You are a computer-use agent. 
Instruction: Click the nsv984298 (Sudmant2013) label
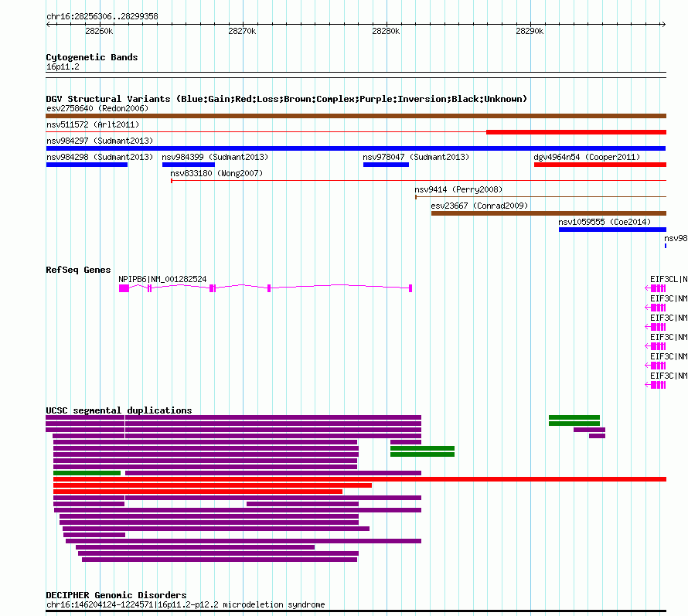[x=100, y=157]
